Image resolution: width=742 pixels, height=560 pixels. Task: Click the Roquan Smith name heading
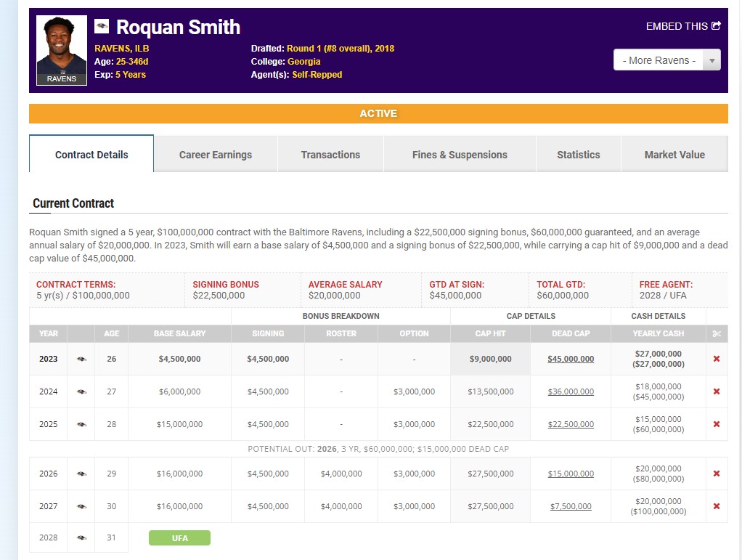point(179,27)
